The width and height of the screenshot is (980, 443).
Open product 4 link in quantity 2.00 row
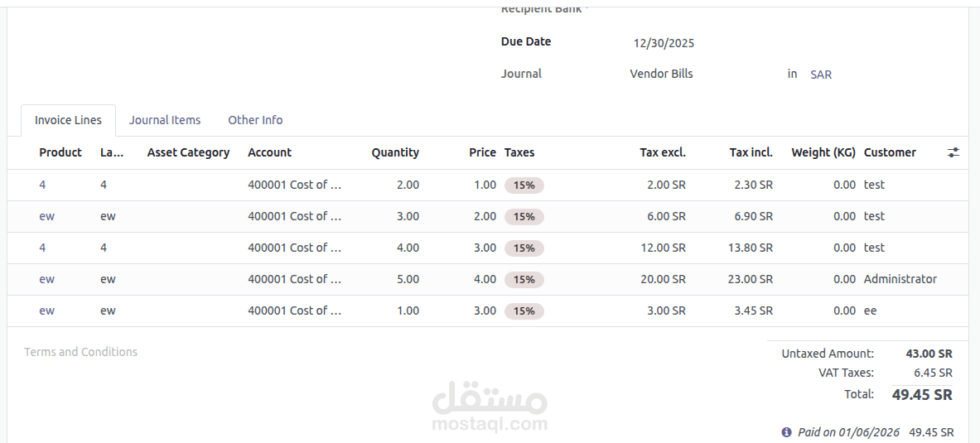42,185
